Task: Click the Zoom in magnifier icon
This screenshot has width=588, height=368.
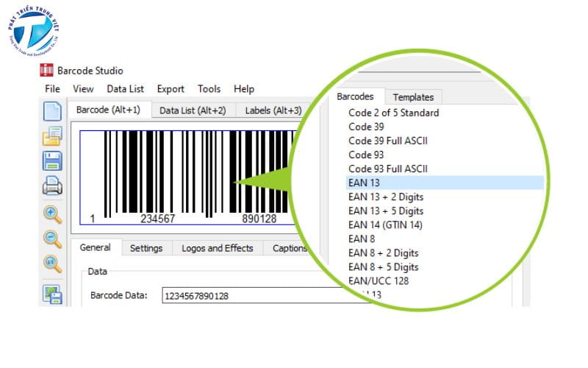Action: point(52,214)
